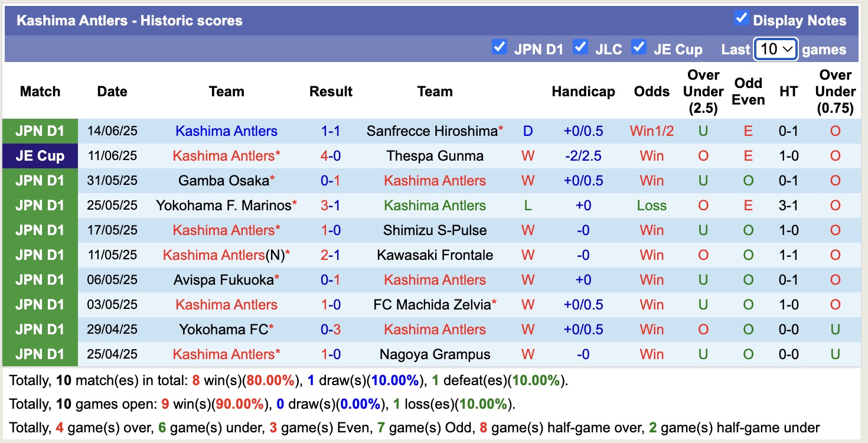Select the JE Cup badge on the second row
868x443 pixels.
tap(39, 156)
